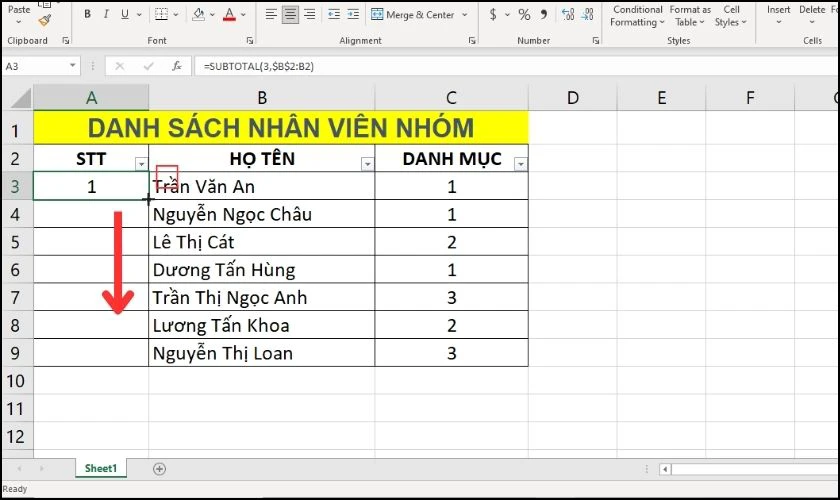Open Cell Styles gallery
Image resolution: width=840 pixels, height=500 pixels.
pos(731,16)
